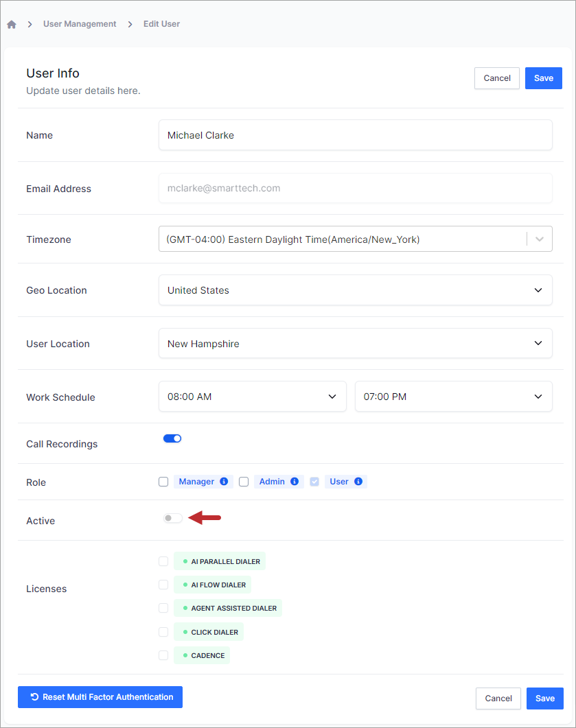The width and height of the screenshot is (576, 728).
Task: Click the User role info icon
Action: pos(358,482)
